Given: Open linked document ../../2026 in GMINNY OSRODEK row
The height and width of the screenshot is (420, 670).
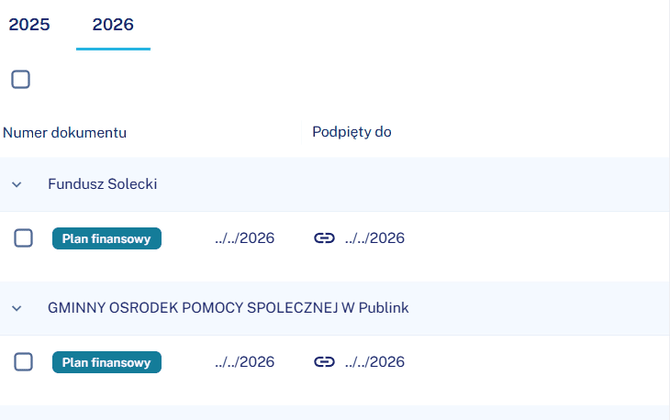Looking at the screenshot, I should [x=375, y=362].
